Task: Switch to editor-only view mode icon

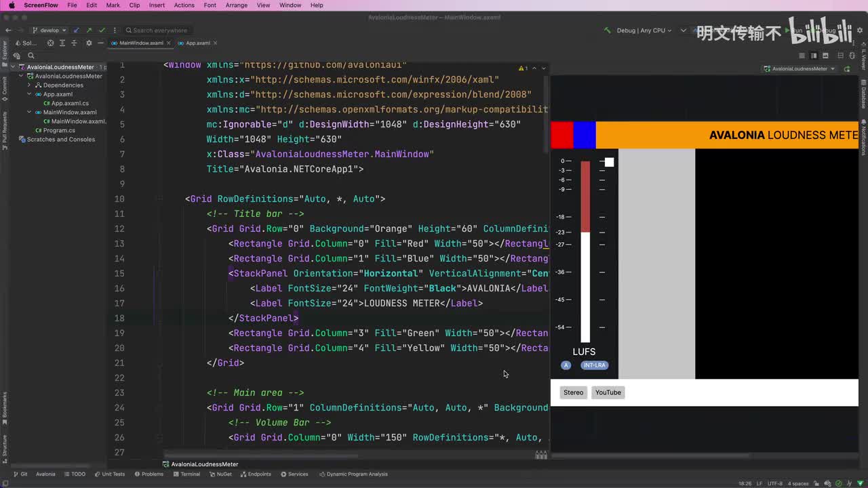Action: [x=802, y=56]
